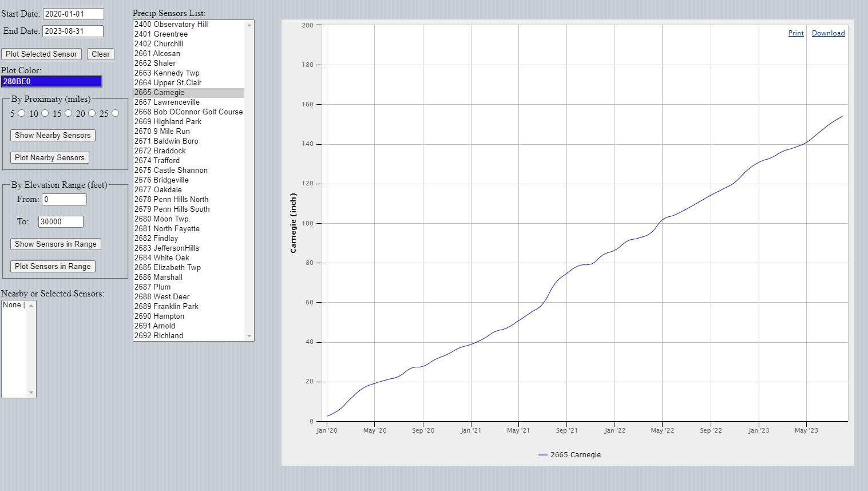Focus the End Date input field

[x=73, y=31]
